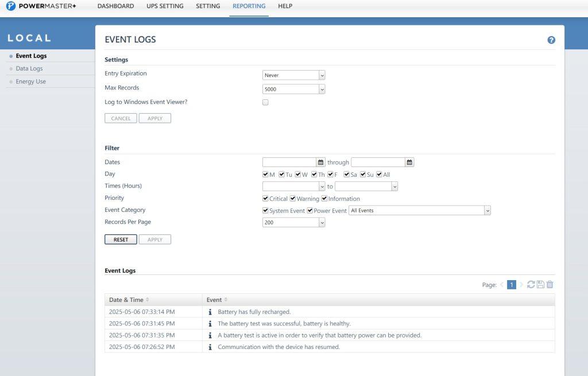Viewport: 588px width, 376px height.
Task: Click the PowerMaster+ logo icon
Action: (11, 6)
